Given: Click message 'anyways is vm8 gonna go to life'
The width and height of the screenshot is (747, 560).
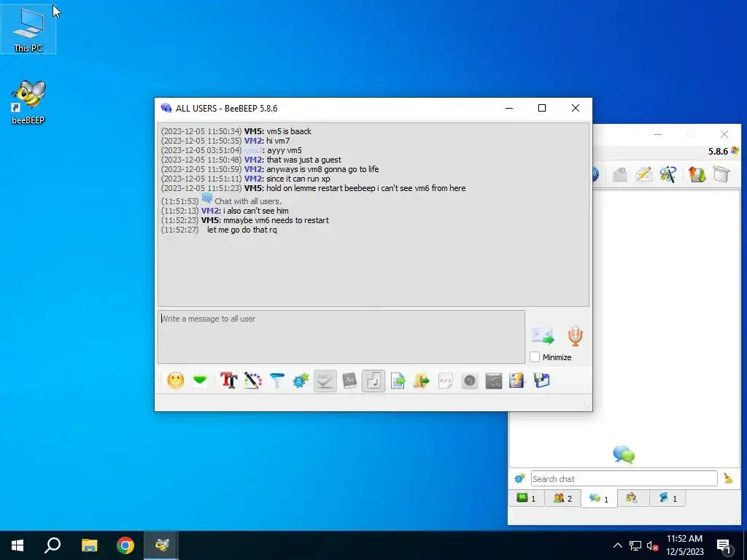Looking at the screenshot, I should [322, 169].
